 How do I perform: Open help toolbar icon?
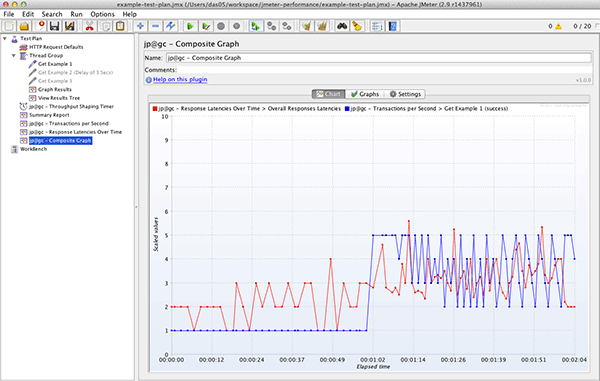click(393, 26)
